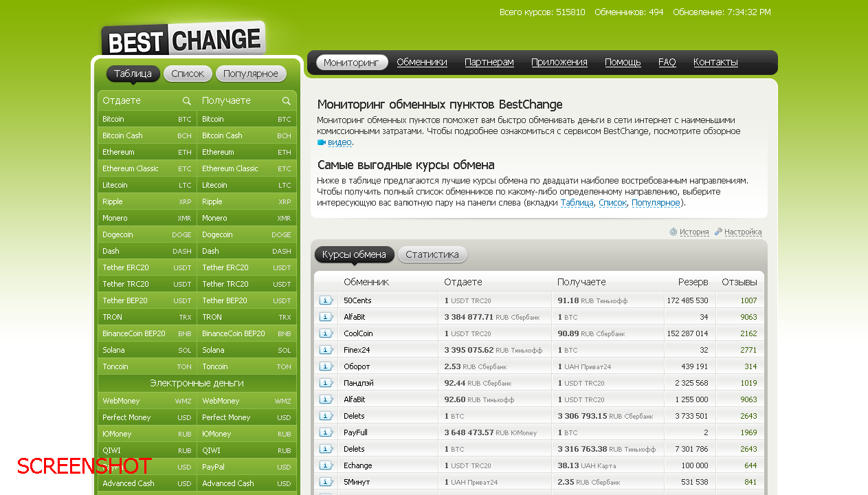Click the info icon for PayFull row
868x495 pixels.
326,432
